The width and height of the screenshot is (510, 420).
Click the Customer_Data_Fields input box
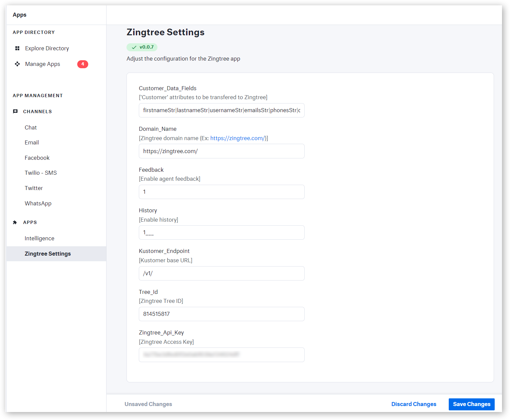click(x=221, y=110)
